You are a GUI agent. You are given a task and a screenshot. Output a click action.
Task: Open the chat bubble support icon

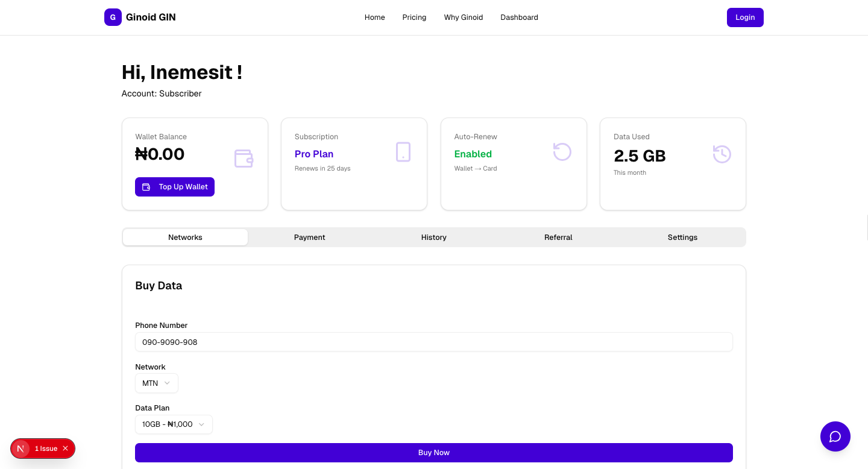[835, 436]
